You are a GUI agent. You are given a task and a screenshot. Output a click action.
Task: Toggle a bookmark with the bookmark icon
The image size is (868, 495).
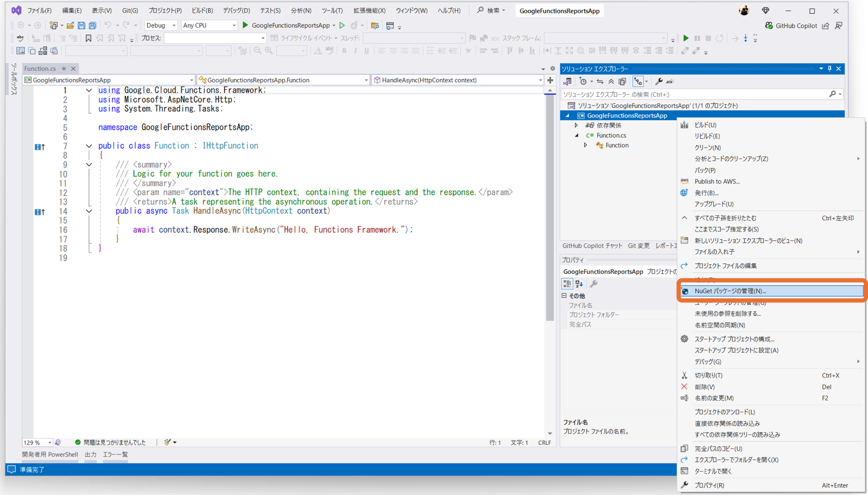[89, 38]
